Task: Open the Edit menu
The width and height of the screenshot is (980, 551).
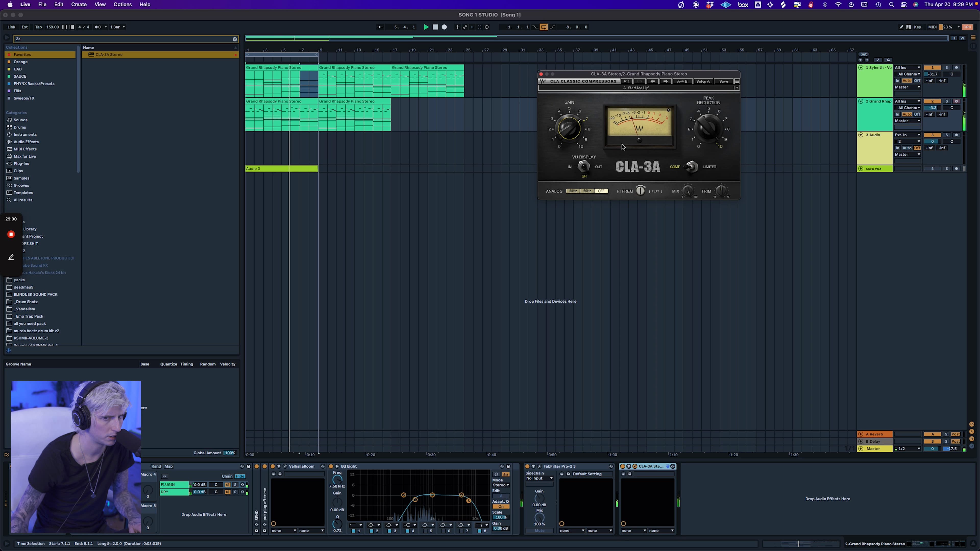Action: 59,5
